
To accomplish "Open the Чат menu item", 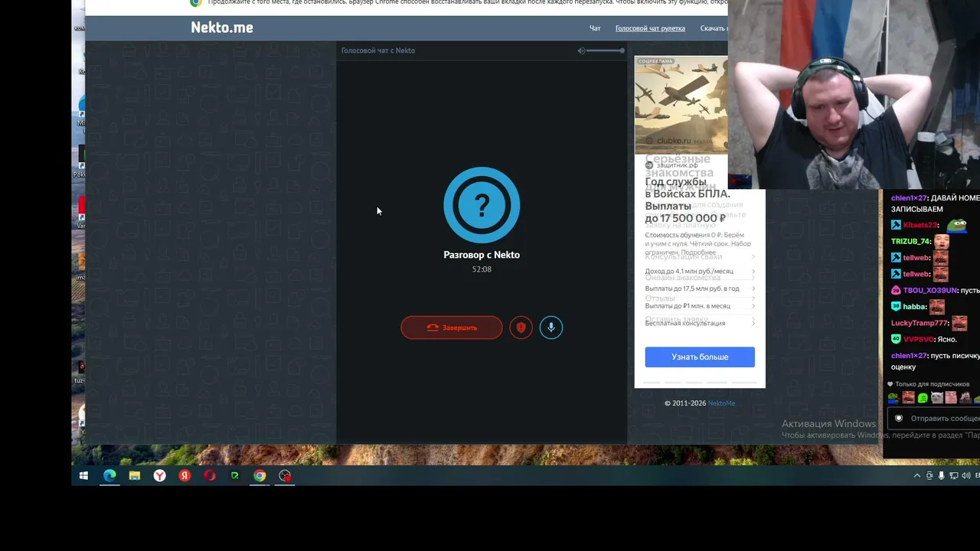I will [595, 28].
